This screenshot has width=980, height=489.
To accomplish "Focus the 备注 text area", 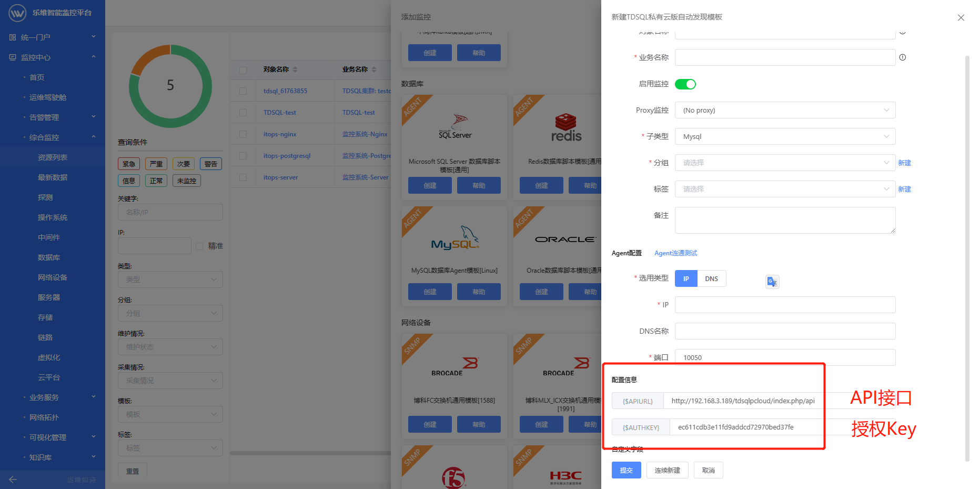I will coord(785,220).
